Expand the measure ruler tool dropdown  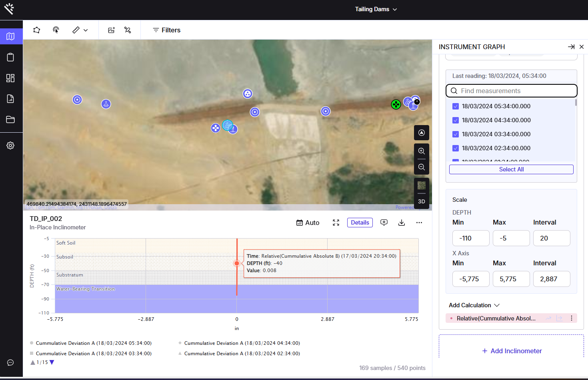click(86, 30)
